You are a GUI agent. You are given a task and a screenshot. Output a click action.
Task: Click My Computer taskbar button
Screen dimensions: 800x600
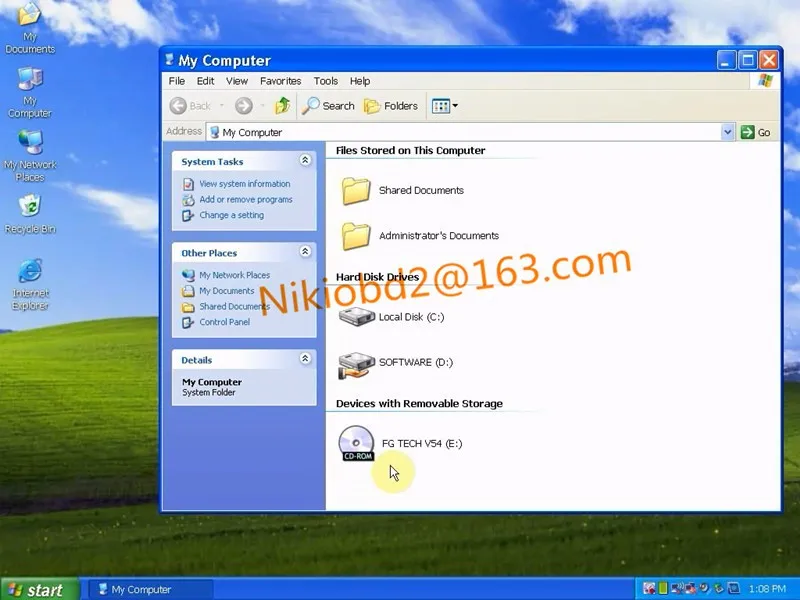pyautogui.click(x=151, y=590)
